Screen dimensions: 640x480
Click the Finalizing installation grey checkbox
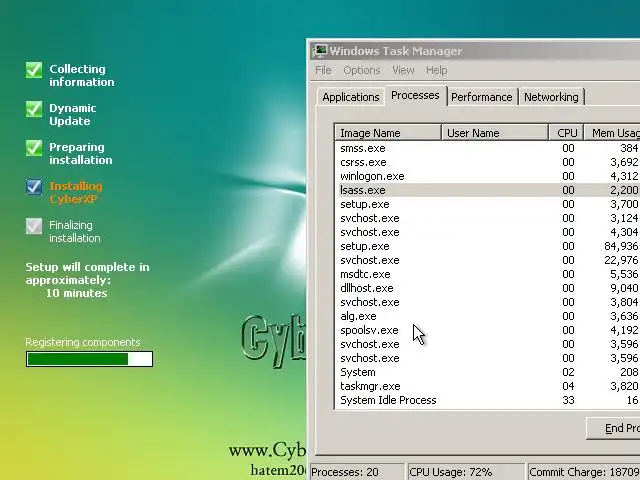pos(34,226)
